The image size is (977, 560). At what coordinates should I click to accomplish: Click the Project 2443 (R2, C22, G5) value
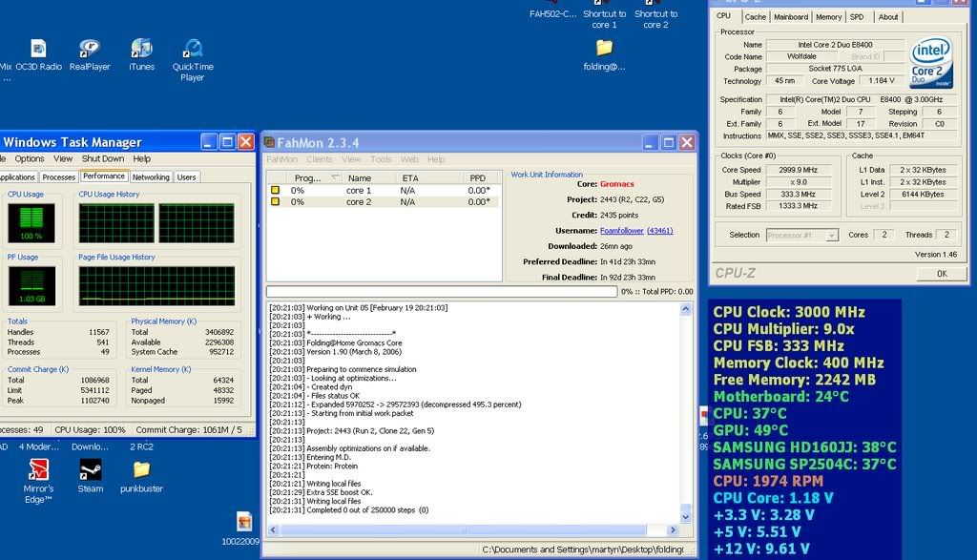pyautogui.click(x=632, y=199)
